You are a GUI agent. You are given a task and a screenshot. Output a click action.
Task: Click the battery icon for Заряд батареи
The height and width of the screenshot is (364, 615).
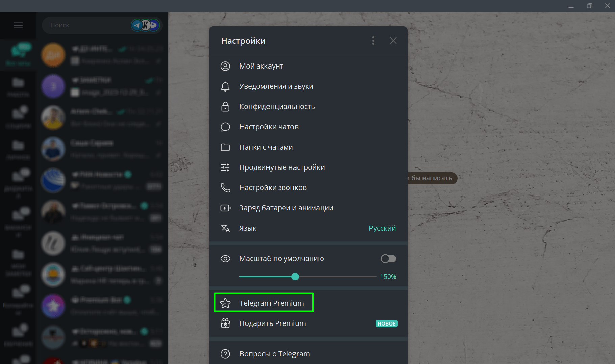click(225, 208)
